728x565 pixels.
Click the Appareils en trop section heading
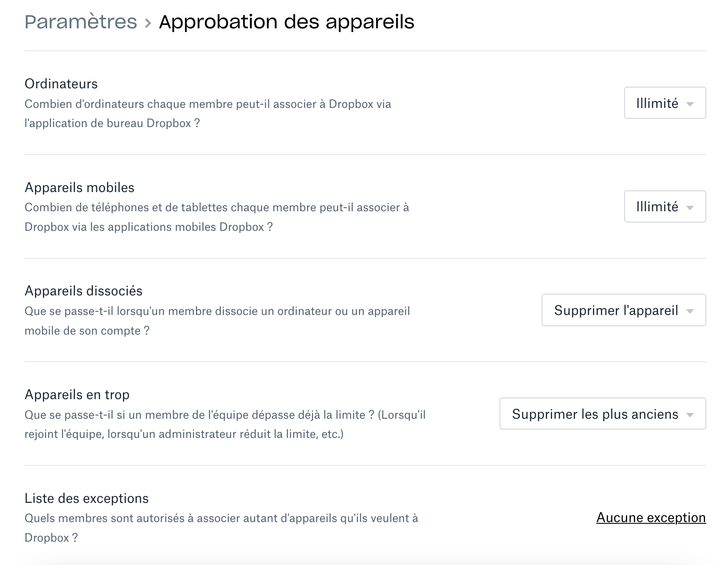tap(77, 395)
